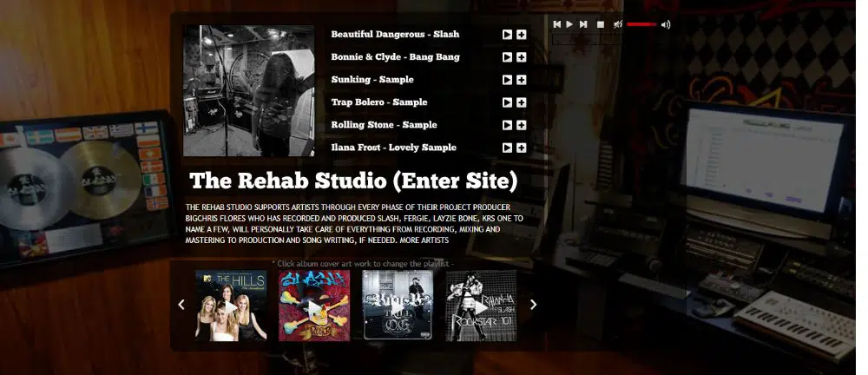Viewport: 868px width, 375px height.
Task: Select the Slash skull album cover
Action: point(314,305)
